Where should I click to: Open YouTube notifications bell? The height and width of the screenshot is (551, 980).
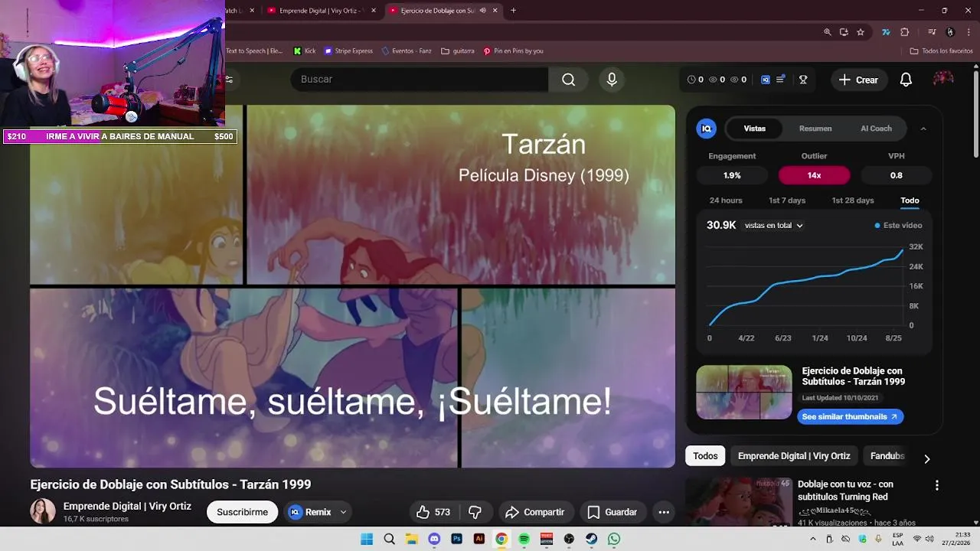pyautogui.click(x=906, y=80)
